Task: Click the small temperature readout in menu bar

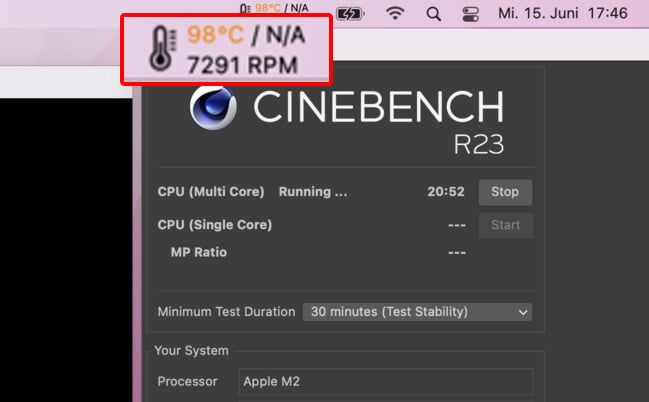Action: tap(274, 8)
